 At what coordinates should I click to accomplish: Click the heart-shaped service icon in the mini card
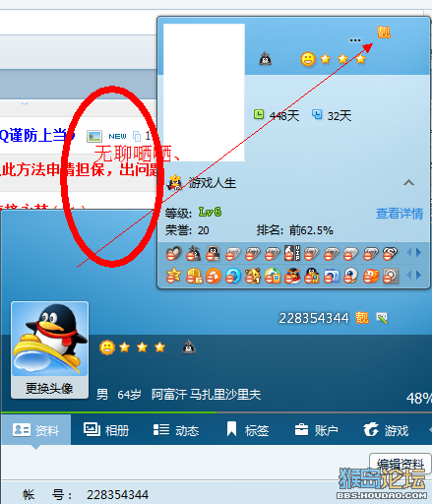pos(174,253)
